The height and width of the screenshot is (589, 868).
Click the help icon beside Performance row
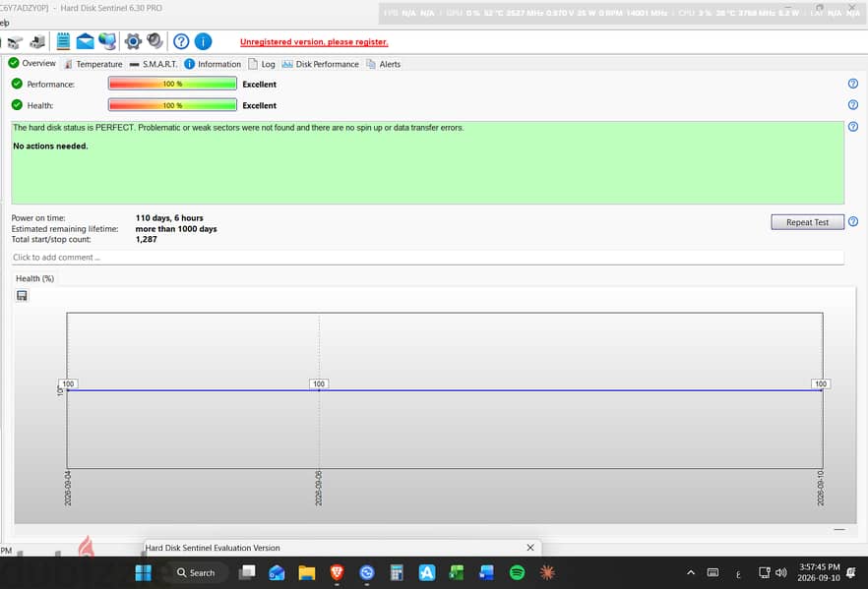coord(852,84)
